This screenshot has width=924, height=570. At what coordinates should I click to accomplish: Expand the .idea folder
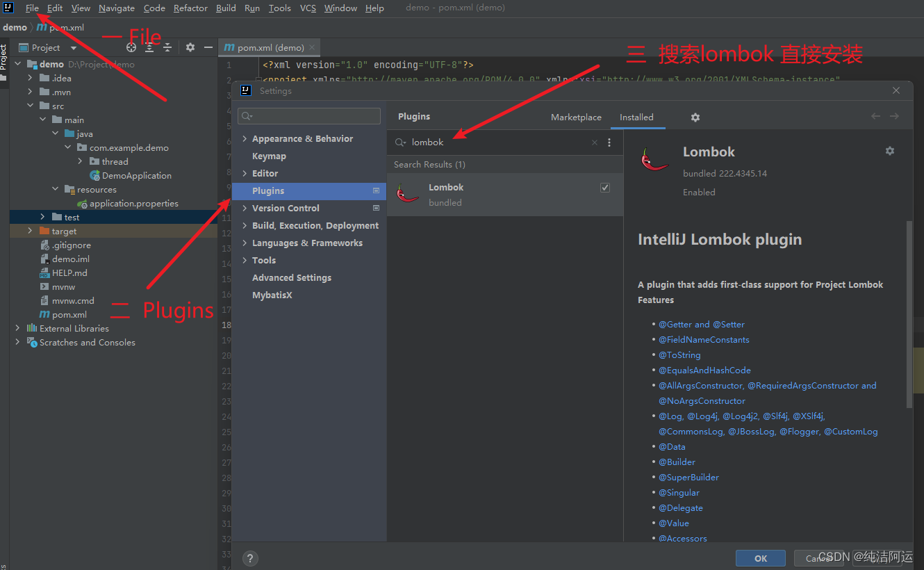pos(30,79)
